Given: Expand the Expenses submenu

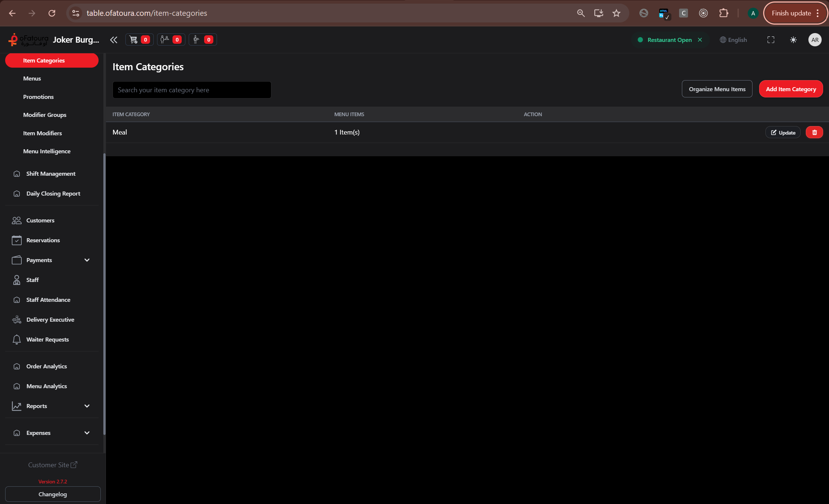Looking at the screenshot, I should 87,433.
